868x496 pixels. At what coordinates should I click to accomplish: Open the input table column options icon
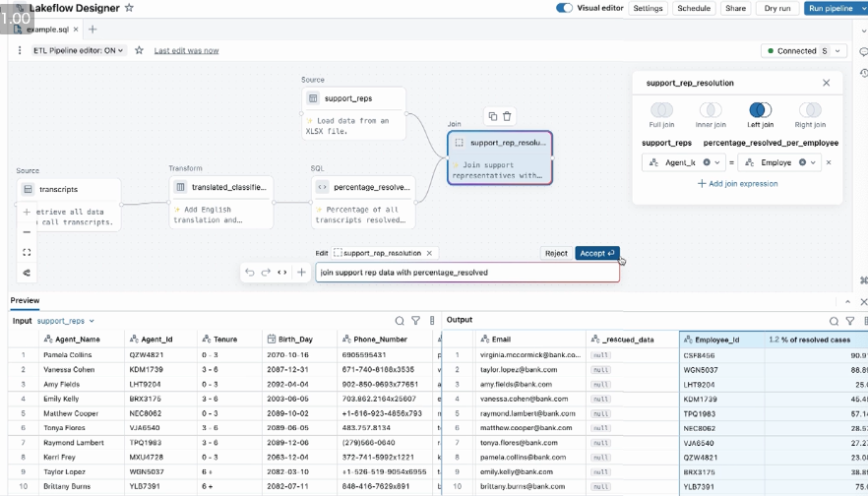[x=432, y=321]
